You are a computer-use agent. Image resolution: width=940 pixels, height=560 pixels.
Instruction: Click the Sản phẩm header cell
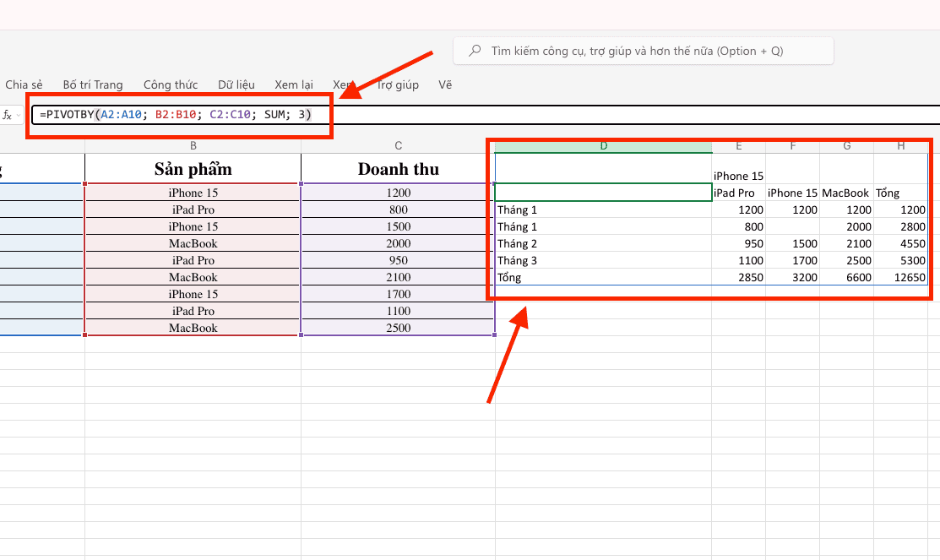point(193,168)
